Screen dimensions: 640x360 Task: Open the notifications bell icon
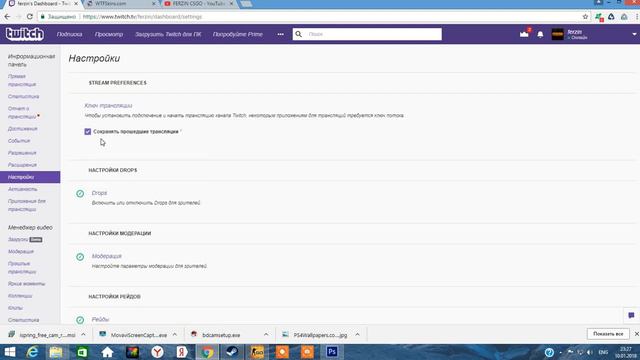[x=540, y=35]
